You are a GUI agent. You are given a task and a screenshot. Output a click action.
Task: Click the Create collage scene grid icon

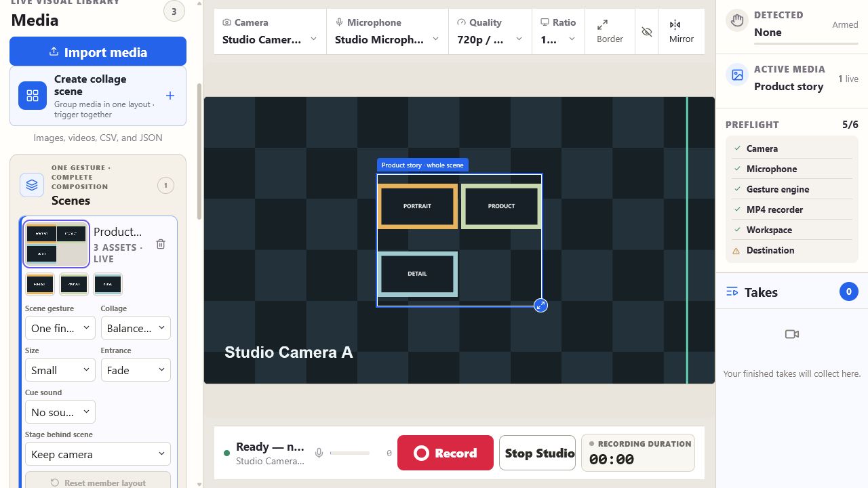(x=33, y=96)
